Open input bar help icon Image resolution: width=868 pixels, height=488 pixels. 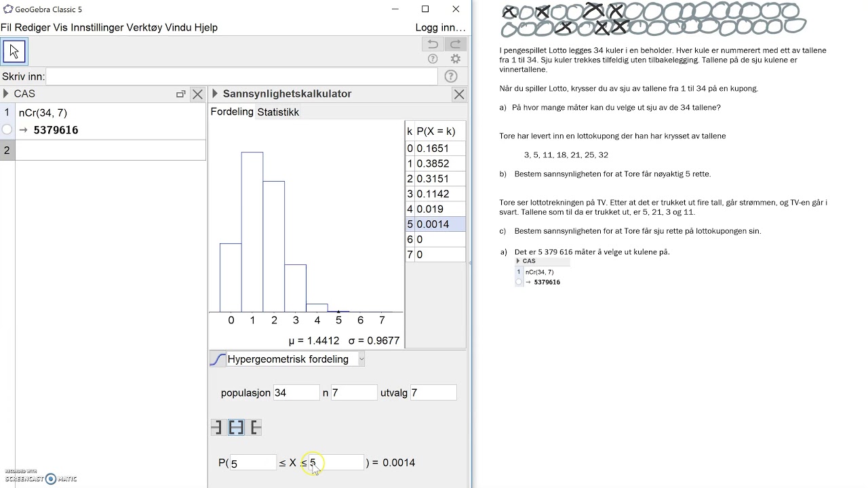(x=451, y=77)
